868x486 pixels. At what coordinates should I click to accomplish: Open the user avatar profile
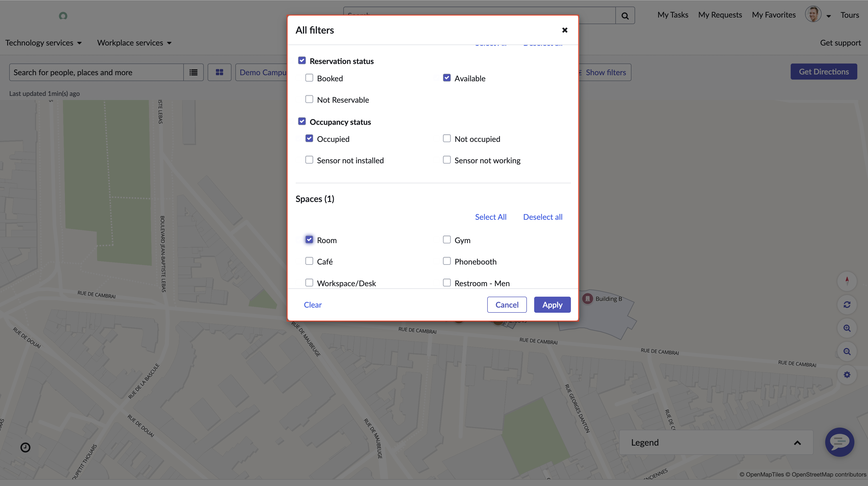[x=813, y=15]
